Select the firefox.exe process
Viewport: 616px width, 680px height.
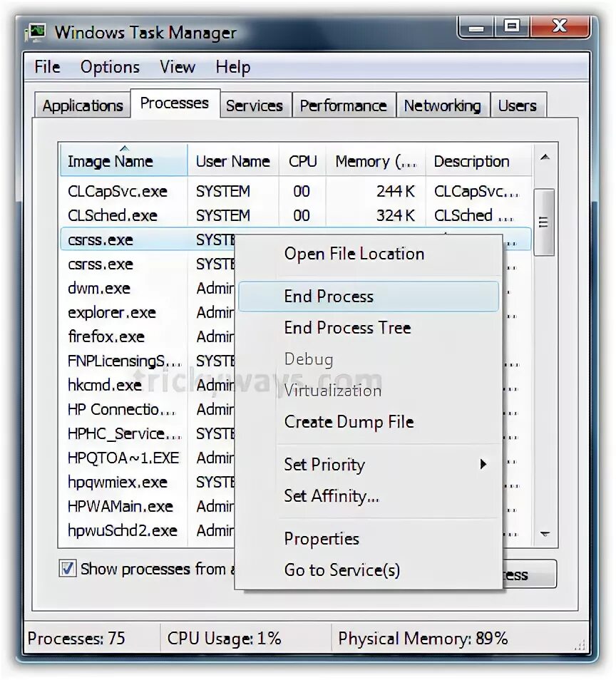tap(148, 336)
